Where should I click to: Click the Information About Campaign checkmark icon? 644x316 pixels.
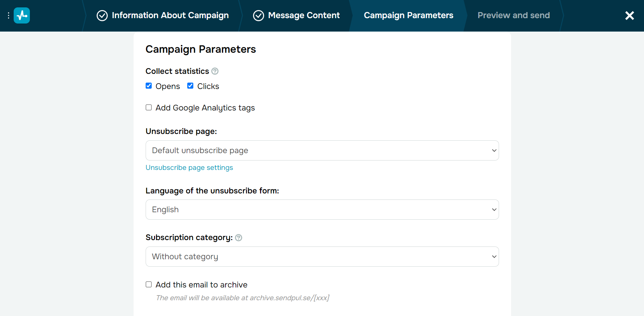pyautogui.click(x=102, y=15)
